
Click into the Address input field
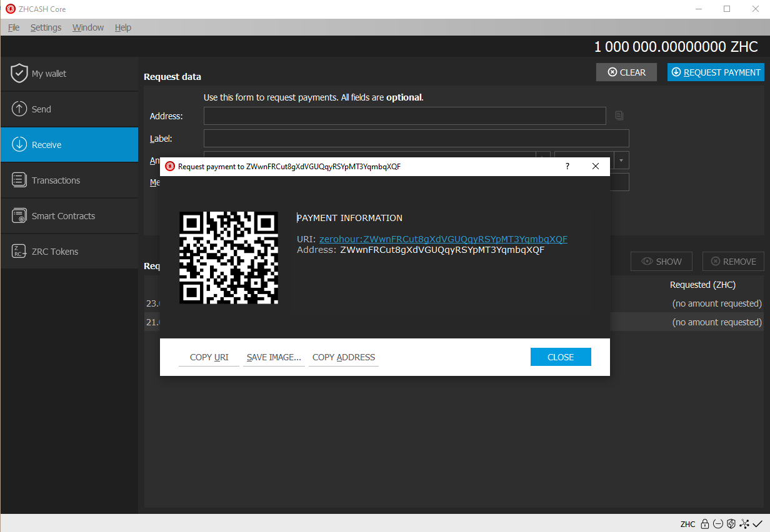point(405,116)
